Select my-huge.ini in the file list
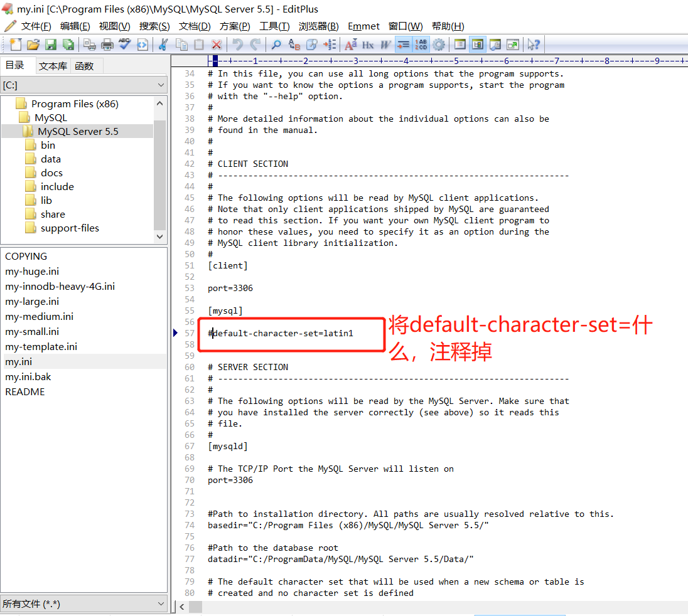 (32, 272)
